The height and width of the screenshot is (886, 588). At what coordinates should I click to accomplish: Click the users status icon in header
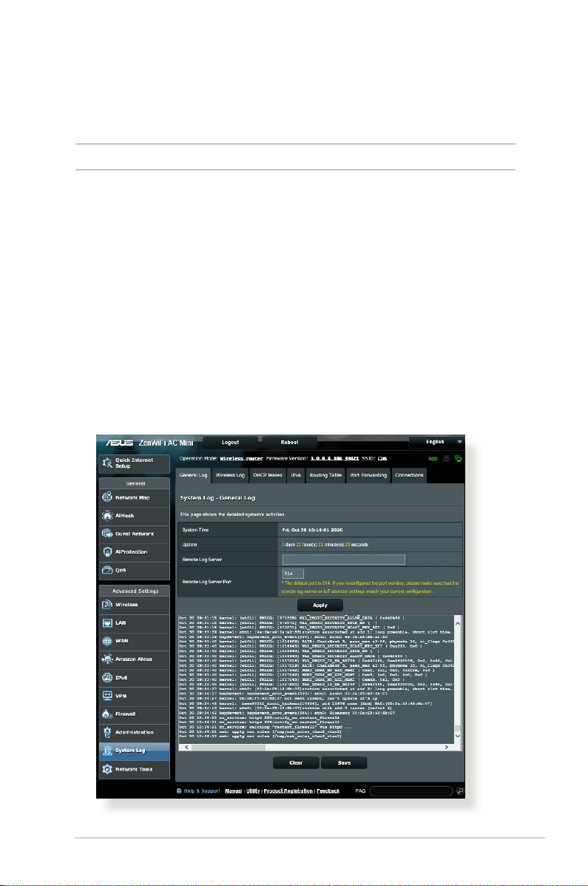[446, 459]
